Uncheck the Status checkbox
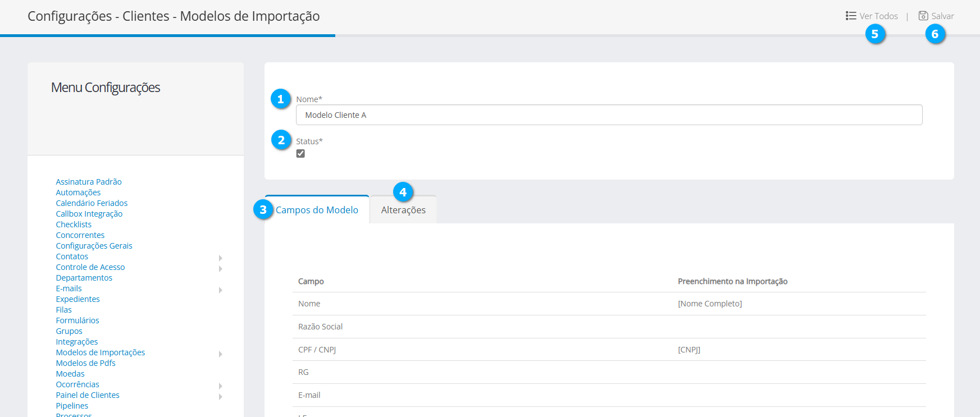This screenshot has height=417, width=980. coord(300,154)
